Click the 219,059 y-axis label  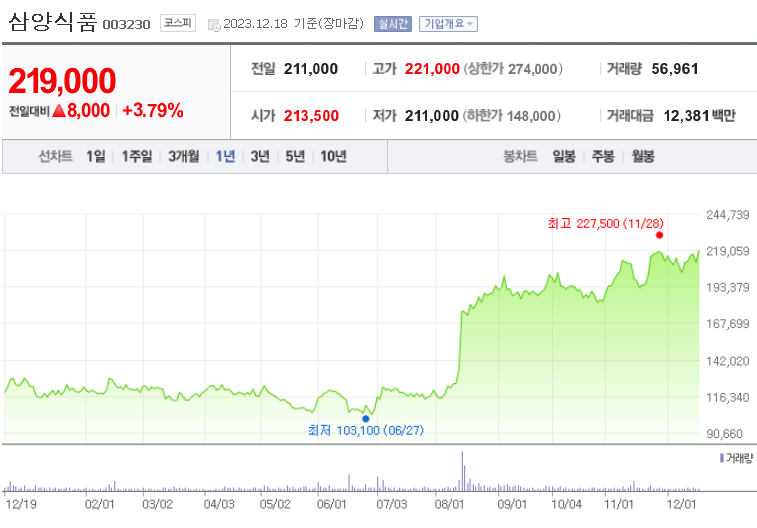(x=728, y=251)
